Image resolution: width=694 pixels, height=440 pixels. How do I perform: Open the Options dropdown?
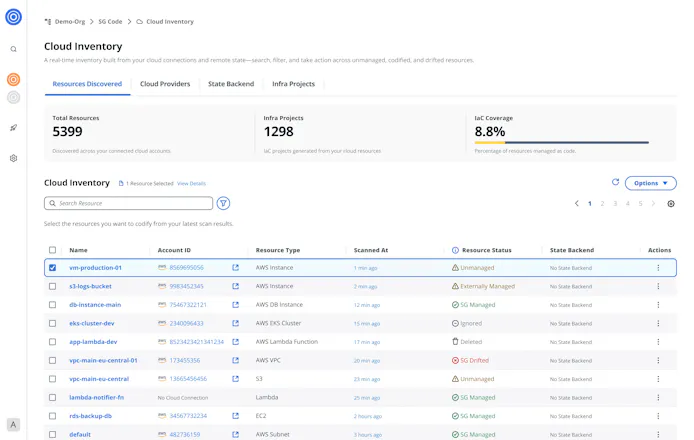[x=651, y=183]
